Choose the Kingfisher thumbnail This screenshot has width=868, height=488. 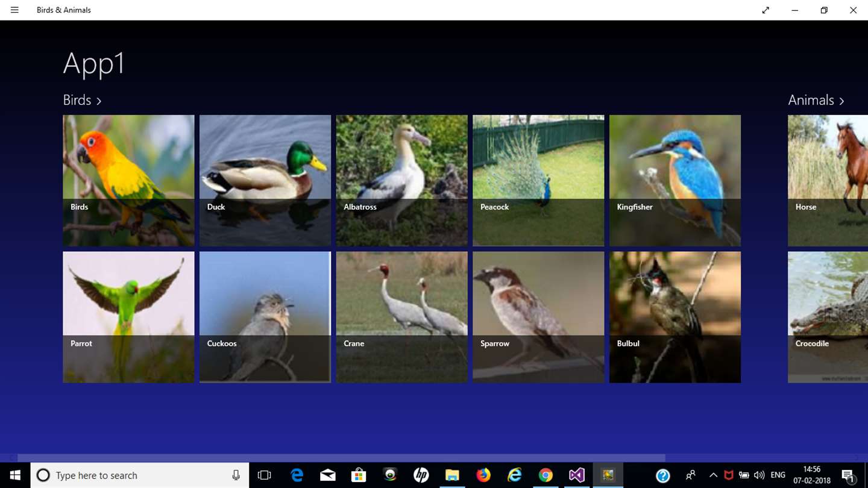[675, 181]
